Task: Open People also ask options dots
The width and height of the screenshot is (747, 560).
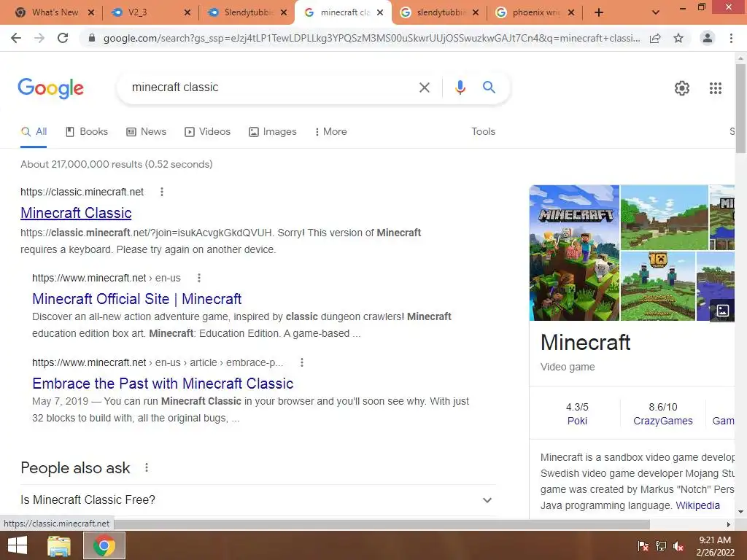Action: 147,467
